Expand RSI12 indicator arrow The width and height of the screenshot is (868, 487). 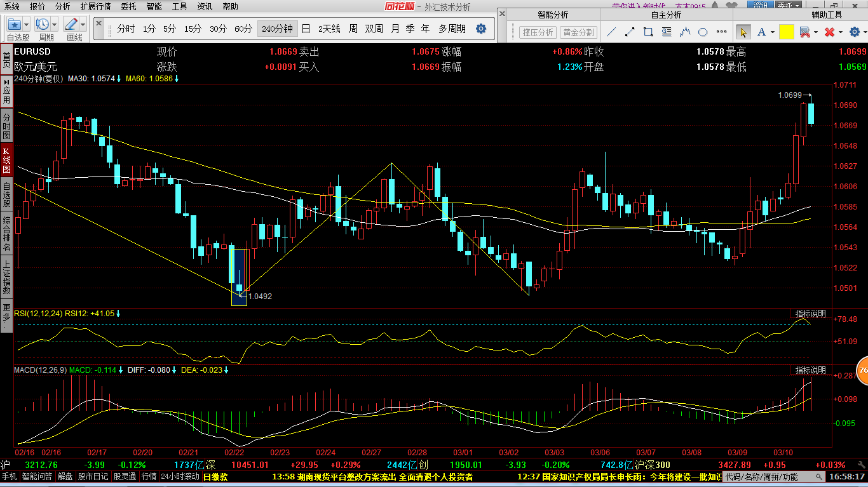118,313
